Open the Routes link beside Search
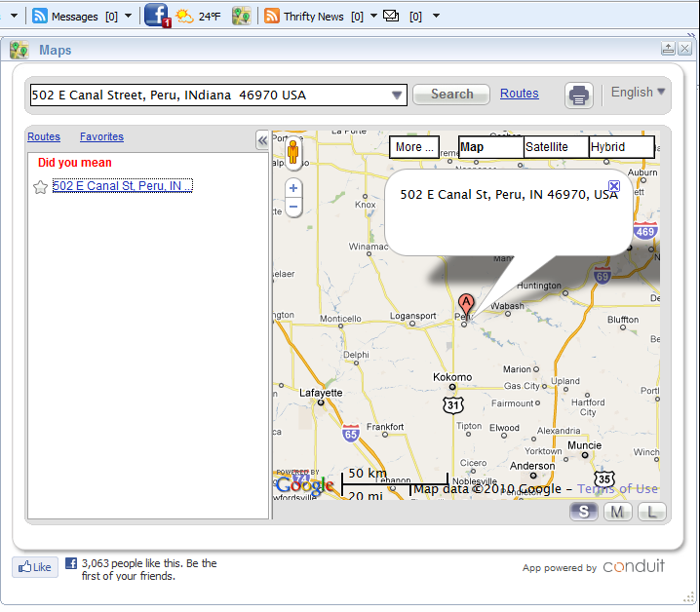 coord(520,94)
